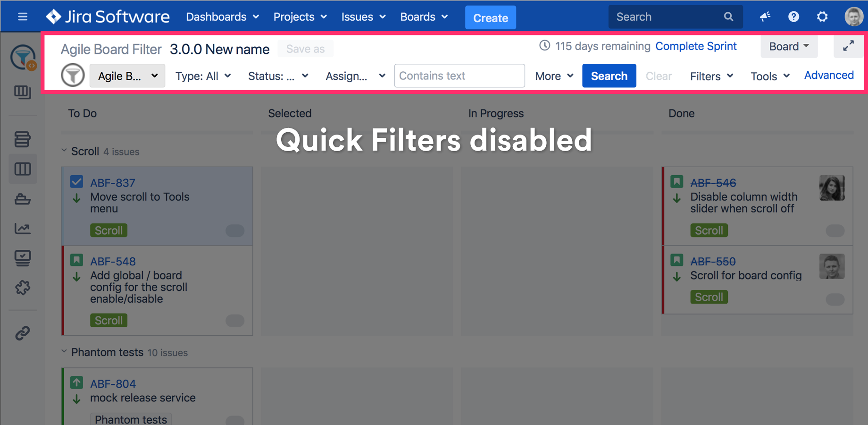Expand the Board dropdown button
The width and height of the screenshot is (868, 425).
(x=789, y=46)
